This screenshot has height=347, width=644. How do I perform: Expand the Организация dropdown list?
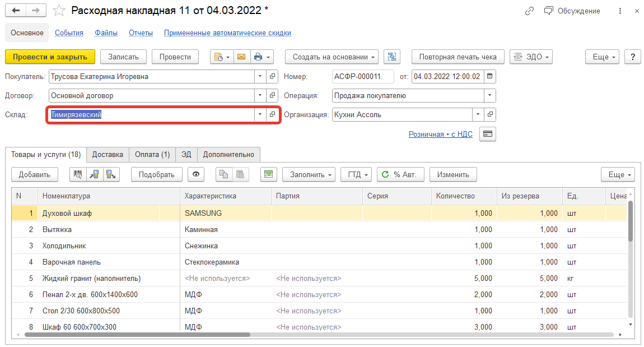coord(478,114)
